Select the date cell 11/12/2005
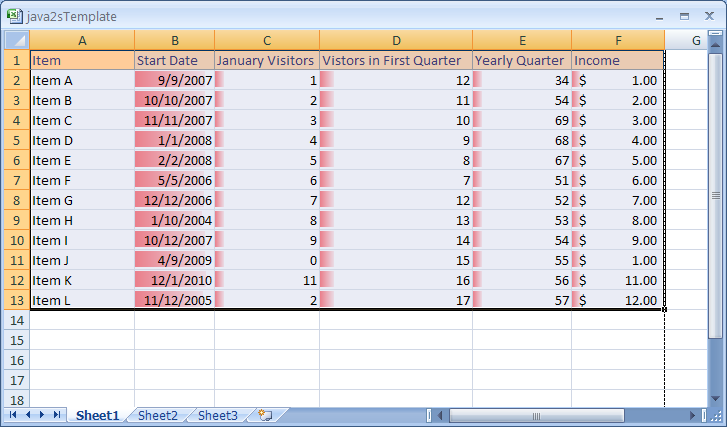727x427 pixels. 175,300
